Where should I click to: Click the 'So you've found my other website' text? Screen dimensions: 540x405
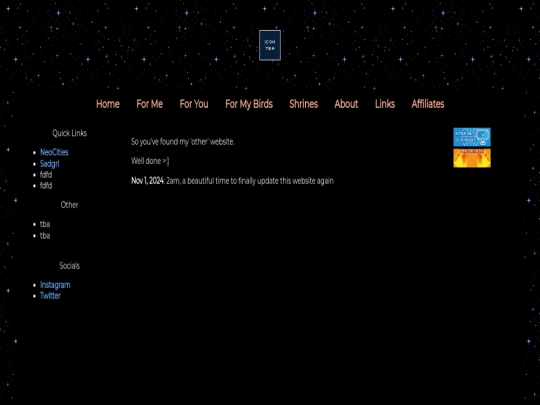coord(183,142)
